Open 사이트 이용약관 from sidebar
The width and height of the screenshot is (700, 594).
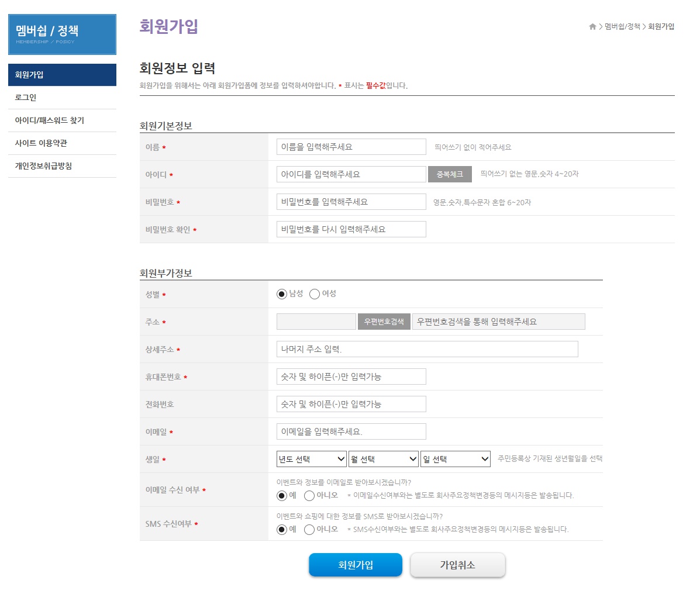click(41, 143)
